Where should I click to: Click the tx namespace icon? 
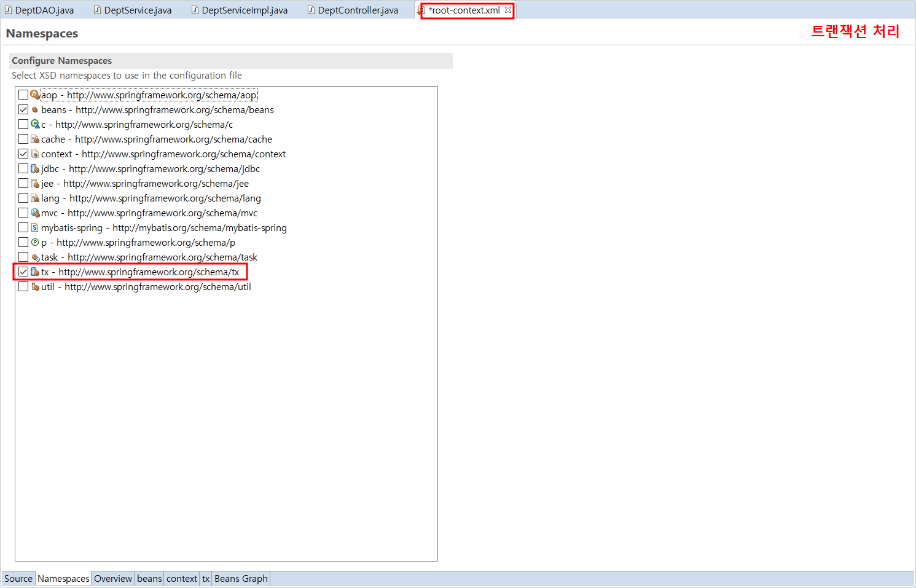[35, 272]
